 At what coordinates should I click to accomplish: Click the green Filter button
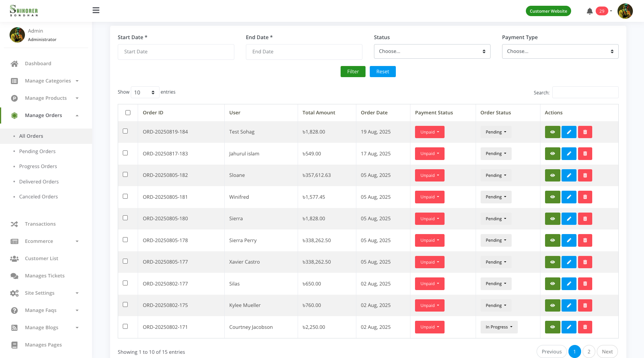[352, 72]
